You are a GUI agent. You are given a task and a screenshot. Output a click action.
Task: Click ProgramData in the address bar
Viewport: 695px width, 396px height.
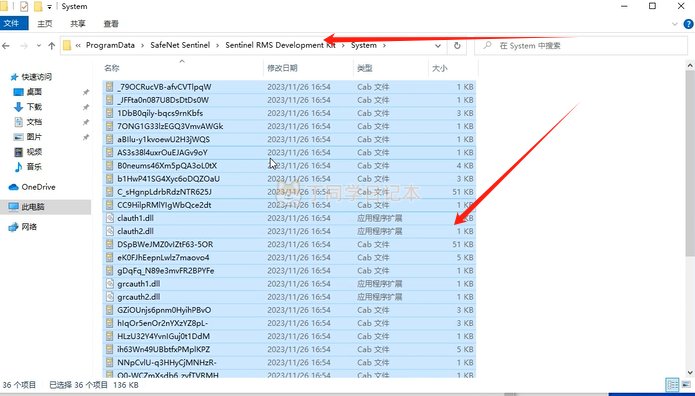tap(110, 45)
